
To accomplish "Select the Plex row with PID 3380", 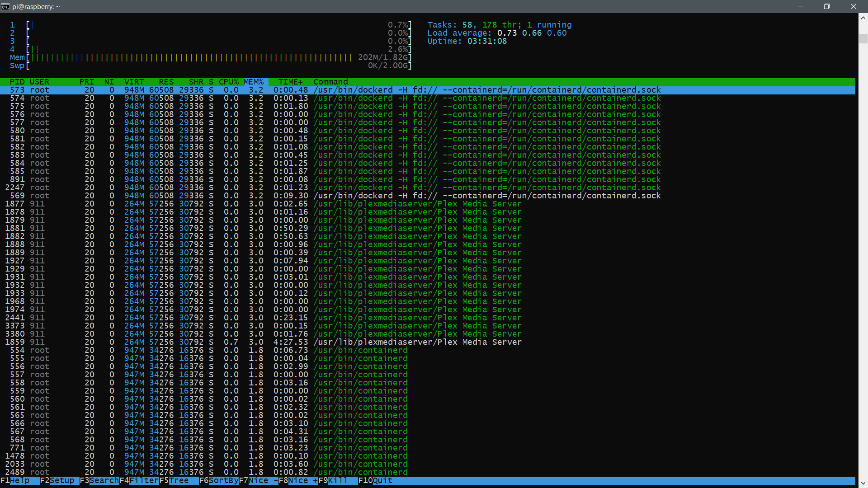I will tap(428, 334).
